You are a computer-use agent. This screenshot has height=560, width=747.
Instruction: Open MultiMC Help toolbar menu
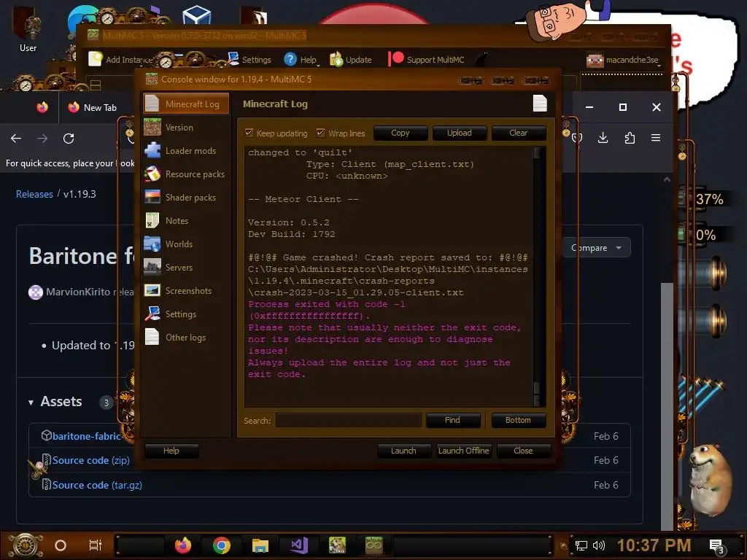point(301,60)
